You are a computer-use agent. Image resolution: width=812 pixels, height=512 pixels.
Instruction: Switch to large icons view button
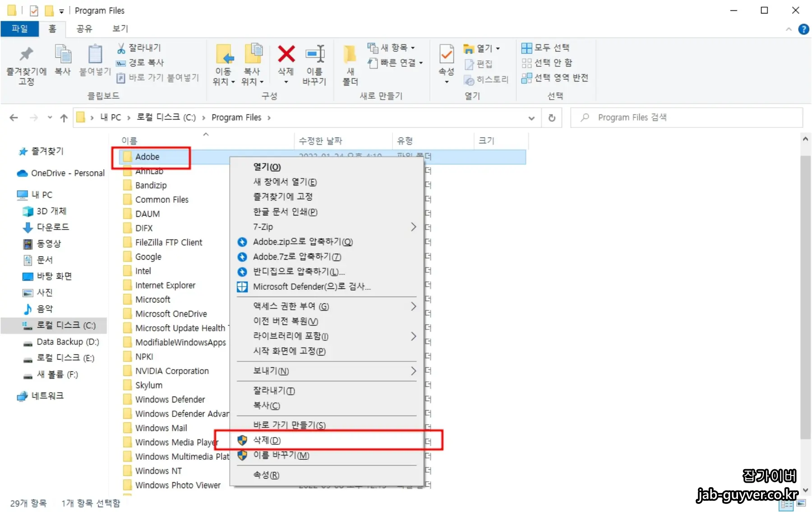[801, 503]
